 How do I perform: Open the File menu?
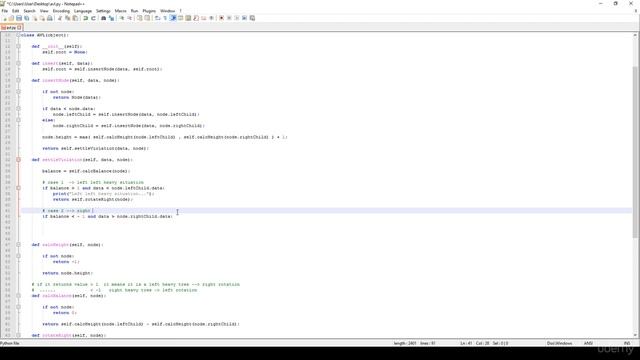click(x=5, y=11)
